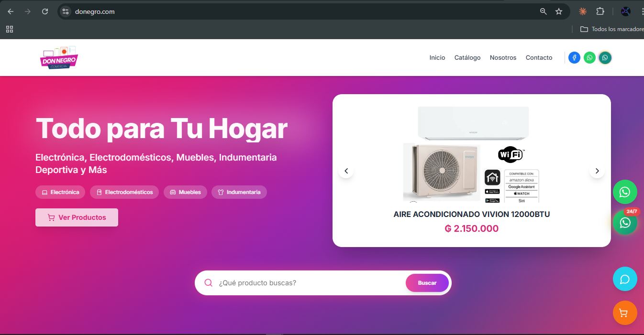
Task: Select the Electrodomésticos category chip
Action: [124, 192]
